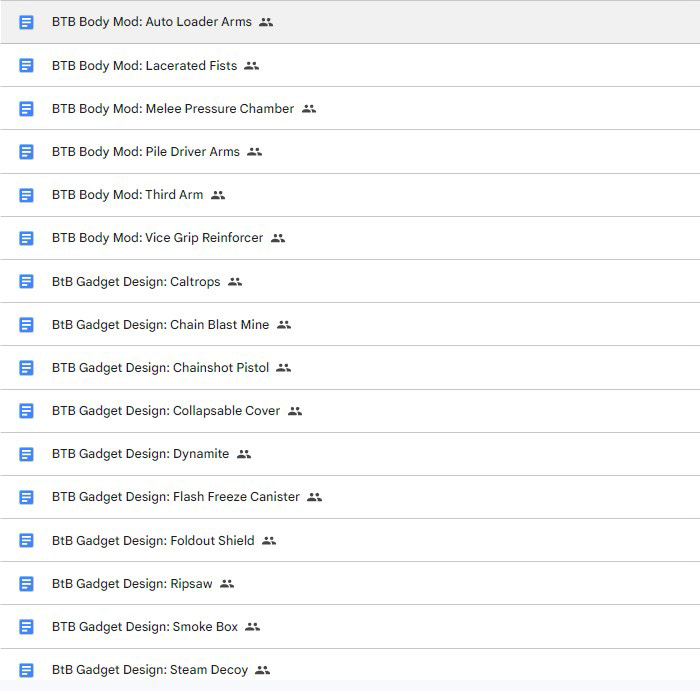Image resolution: width=700 pixels, height=691 pixels.
Task: Click the doc icon for Foldout Shield
Action: [x=26, y=541]
